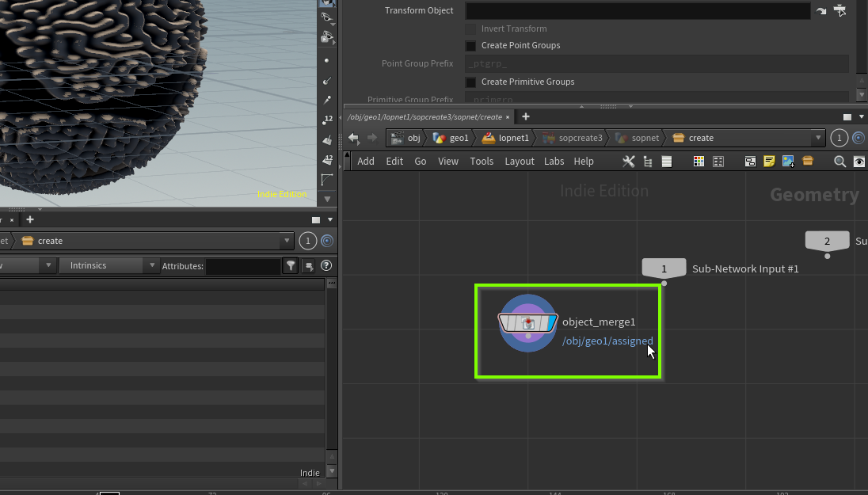Open the Labs menu
868x495 pixels.
tap(554, 162)
